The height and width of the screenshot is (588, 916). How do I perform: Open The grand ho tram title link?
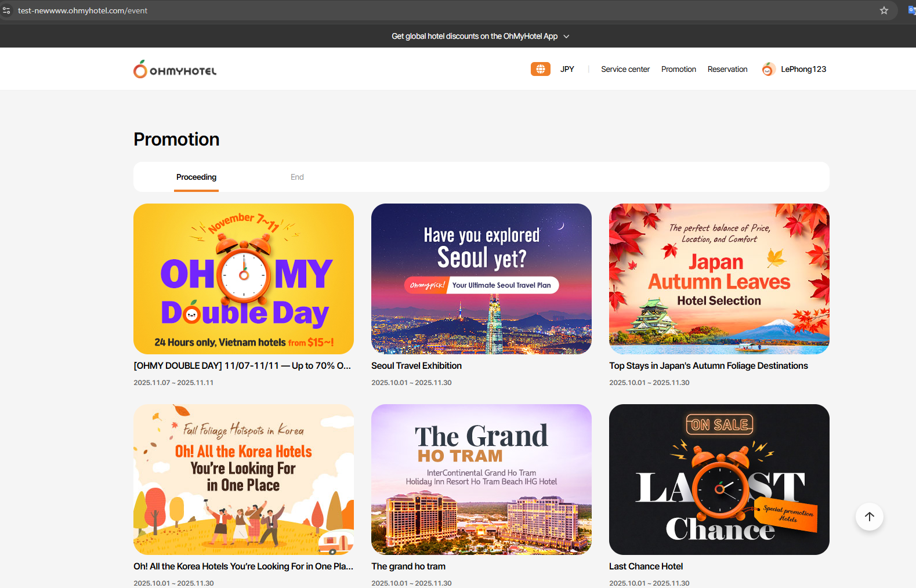408,567
